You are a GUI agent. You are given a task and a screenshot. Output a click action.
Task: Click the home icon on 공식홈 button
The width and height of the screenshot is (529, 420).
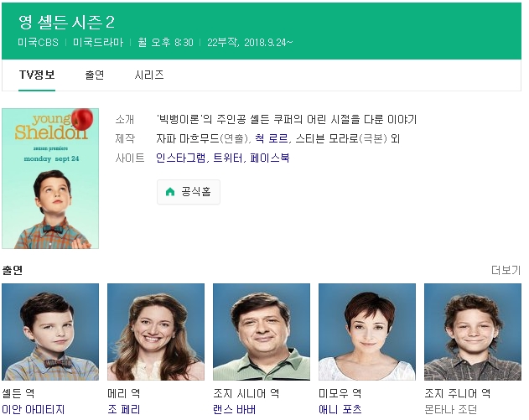click(x=170, y=192)
